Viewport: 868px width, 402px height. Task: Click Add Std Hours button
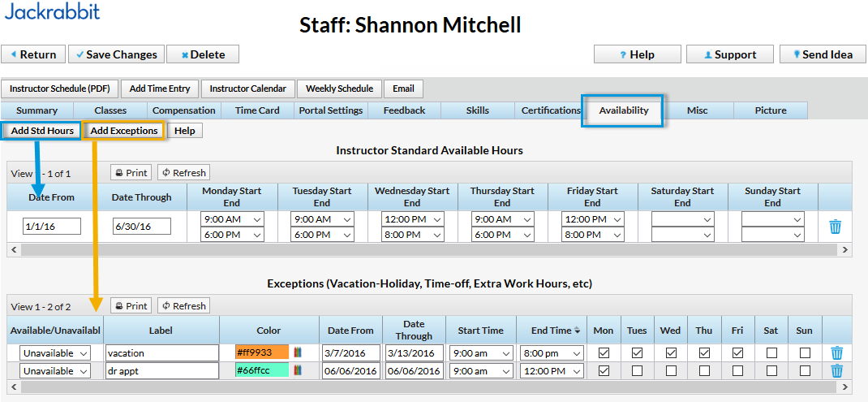coord(42,131)
